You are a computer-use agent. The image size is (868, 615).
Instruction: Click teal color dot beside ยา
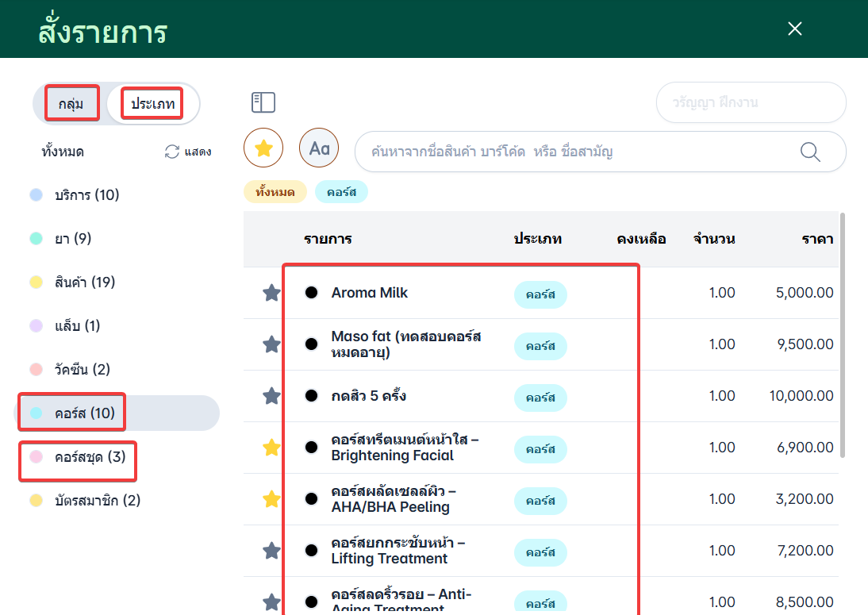tap(36, 239)
